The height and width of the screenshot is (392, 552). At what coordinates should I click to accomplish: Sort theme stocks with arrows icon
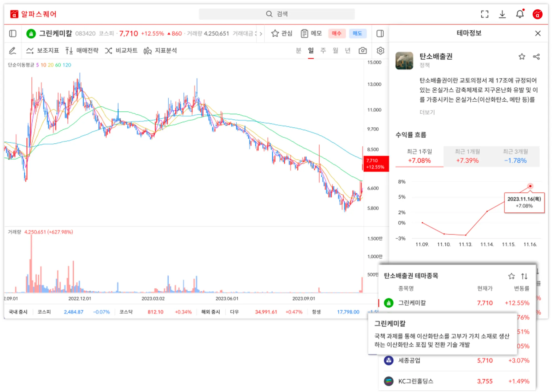coord(524,276)
